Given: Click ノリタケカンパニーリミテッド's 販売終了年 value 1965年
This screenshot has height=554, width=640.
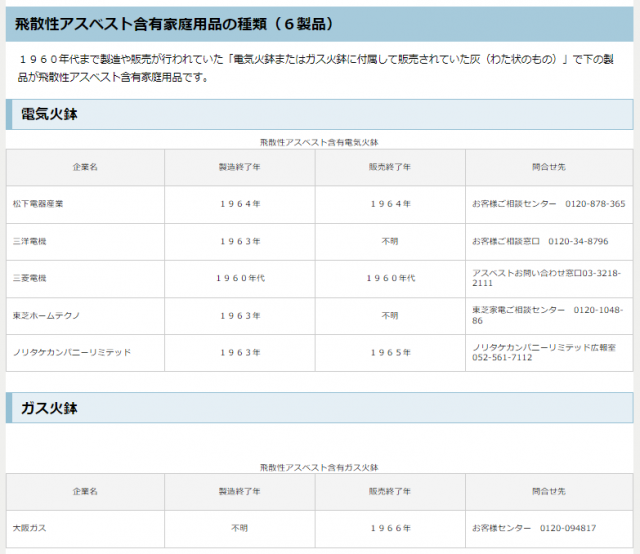Looking at the screenshot, I should 390,352.
